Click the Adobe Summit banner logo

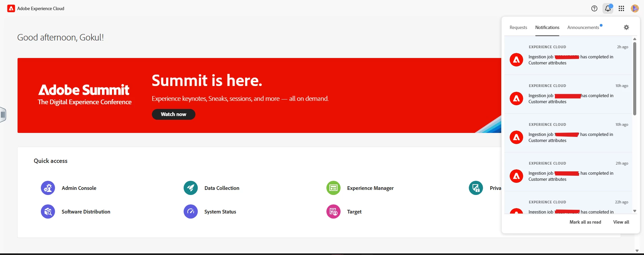84,95
